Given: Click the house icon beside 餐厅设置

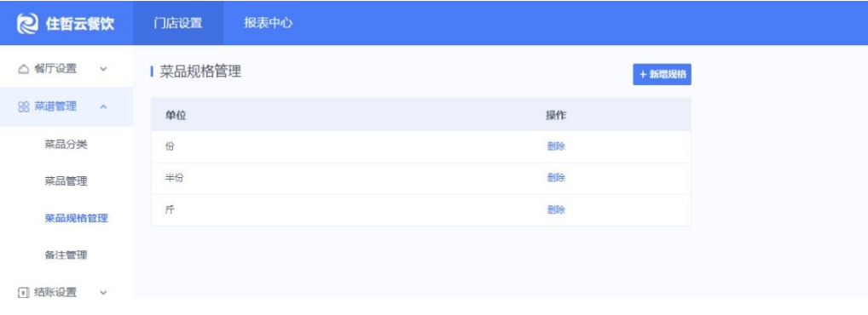Looking at the screenshot, I should [23, 69].
